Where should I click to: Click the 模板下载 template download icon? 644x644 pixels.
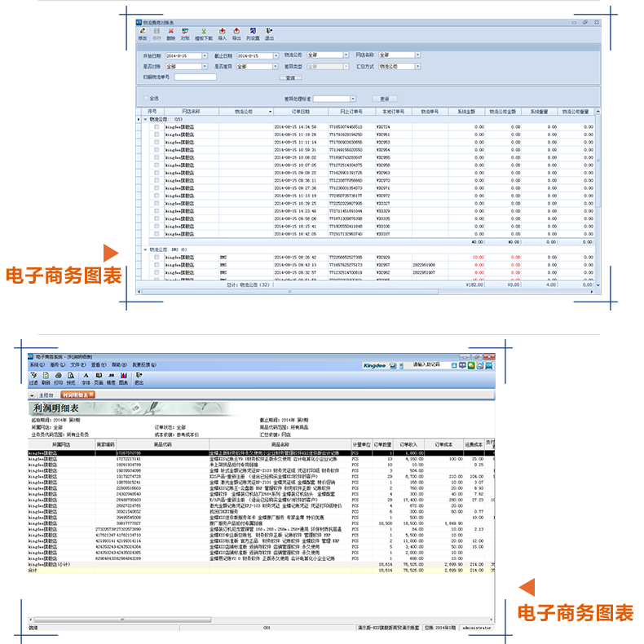[x=203, y=34]
